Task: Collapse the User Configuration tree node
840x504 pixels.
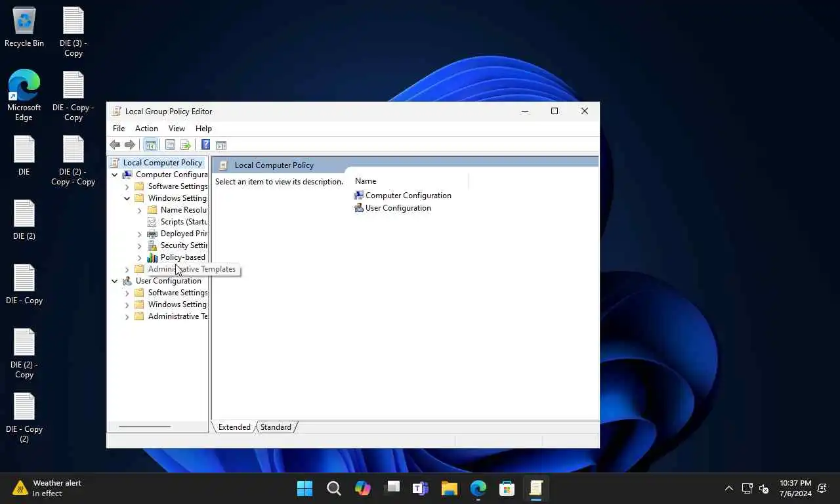Action: point(115,281)
